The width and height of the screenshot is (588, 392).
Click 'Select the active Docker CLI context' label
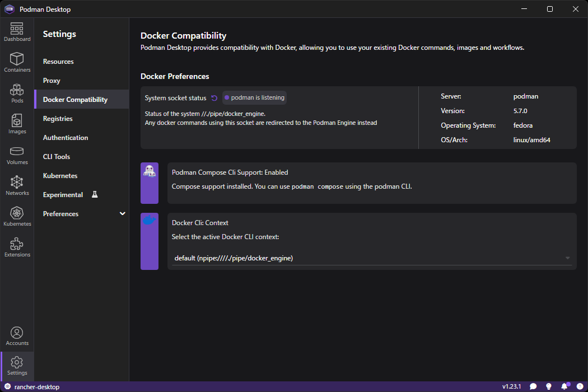(225, 237)
